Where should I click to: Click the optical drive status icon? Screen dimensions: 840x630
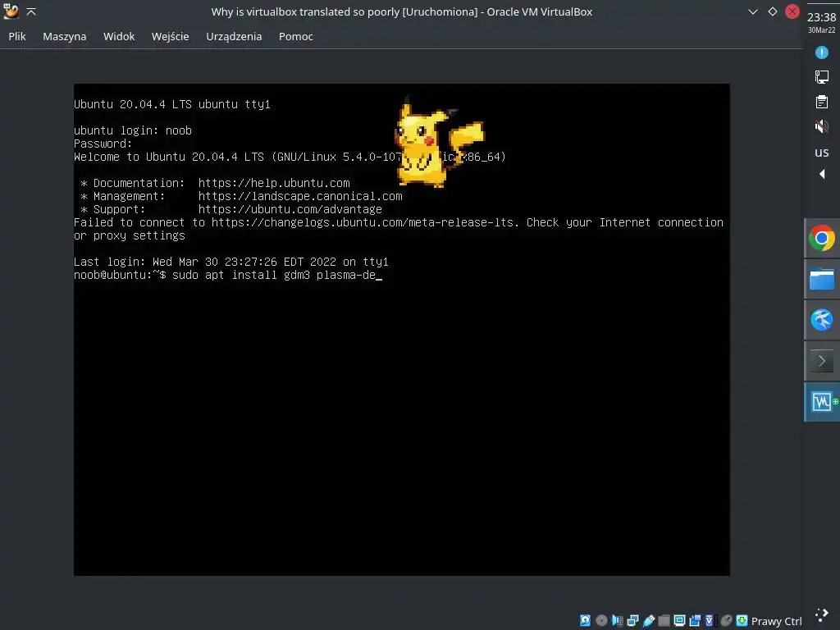[x=601, y=621]
